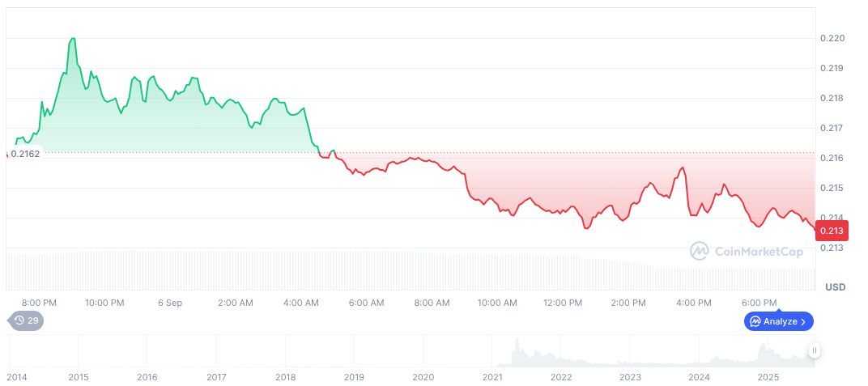Jump to 2021 on the overview timeline

(492, 377)
